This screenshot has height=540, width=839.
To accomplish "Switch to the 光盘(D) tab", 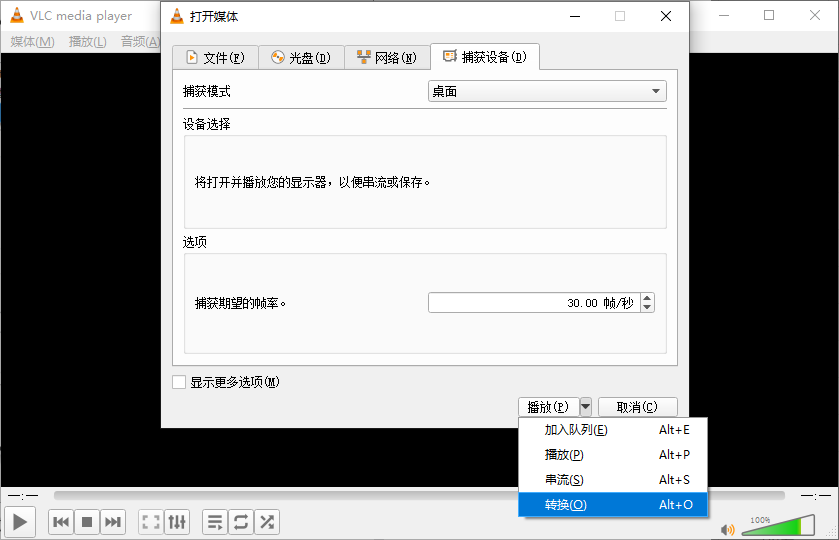I will pos(301,57).
